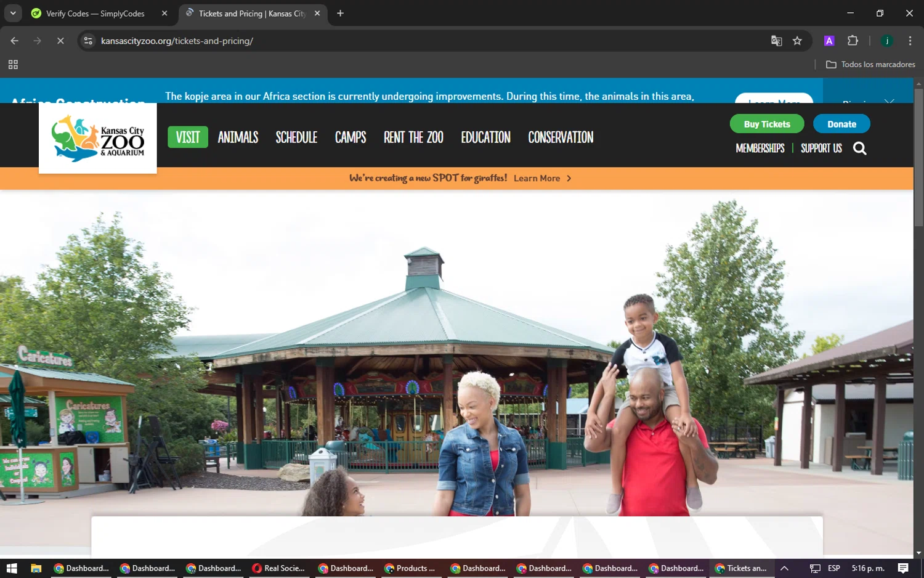Image resolution: width=924 pixels, height=578 pixels.
Task: Open the Extensions puzzle piece menu
Action: (x=853, y=41)
